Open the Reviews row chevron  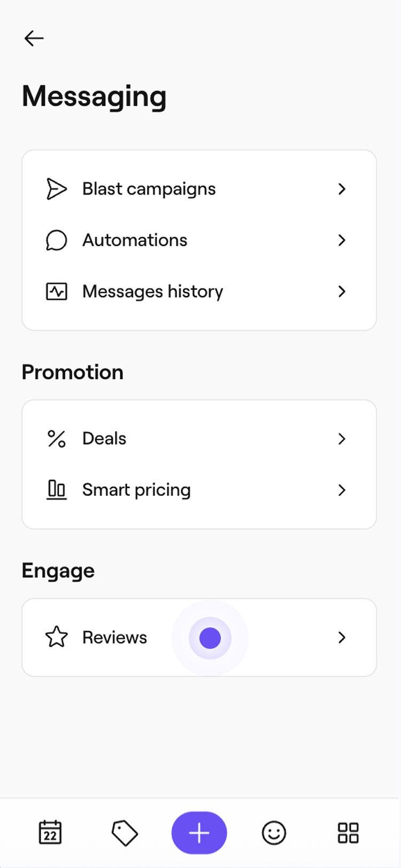342,637
